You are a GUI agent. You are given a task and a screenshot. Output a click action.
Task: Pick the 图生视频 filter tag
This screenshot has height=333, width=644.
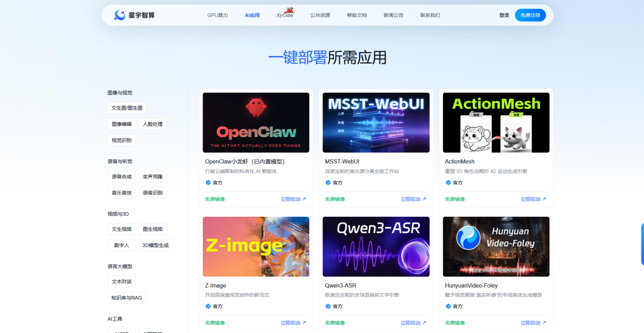pyautogui.click(x=153, y=229)
